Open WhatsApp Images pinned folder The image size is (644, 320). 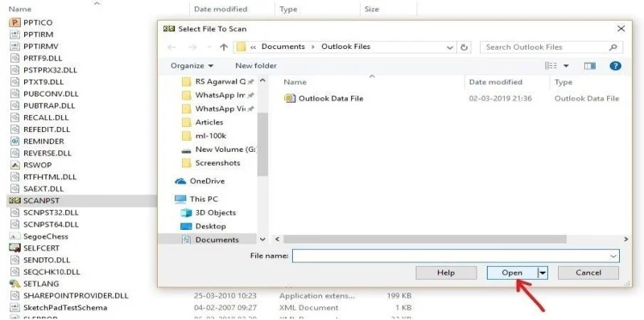click(217, 95)
